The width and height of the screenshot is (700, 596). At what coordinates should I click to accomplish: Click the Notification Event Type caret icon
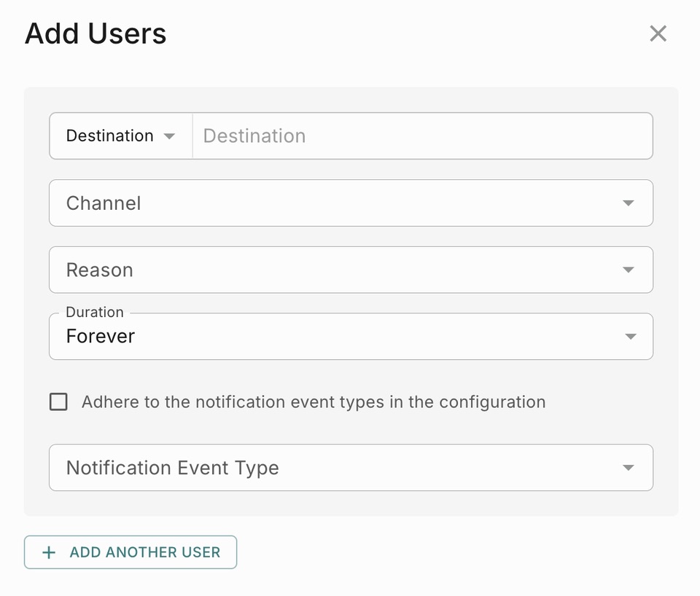[x=629, y=468]
